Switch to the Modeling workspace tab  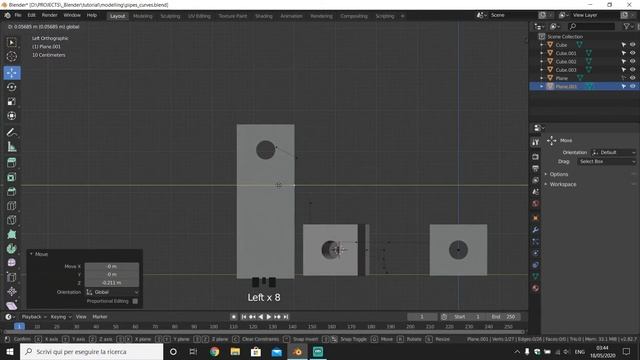point(142,16)
